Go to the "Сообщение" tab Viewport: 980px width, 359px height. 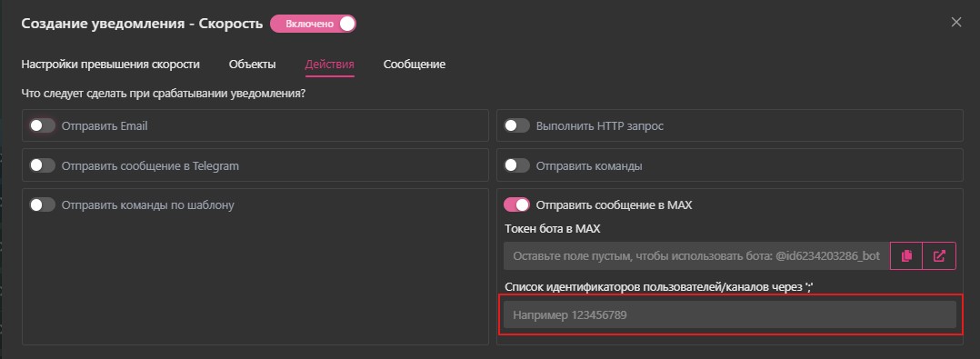point(415,65)
